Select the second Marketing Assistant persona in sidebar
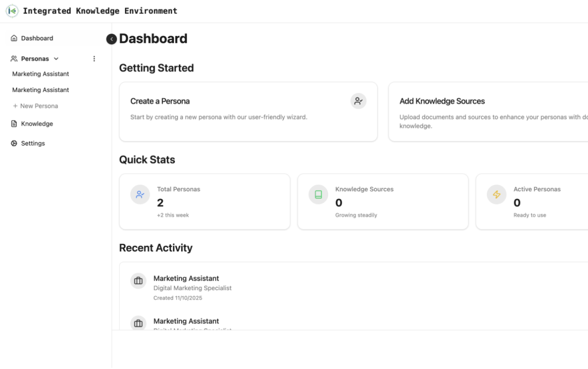 pos(40,90)
